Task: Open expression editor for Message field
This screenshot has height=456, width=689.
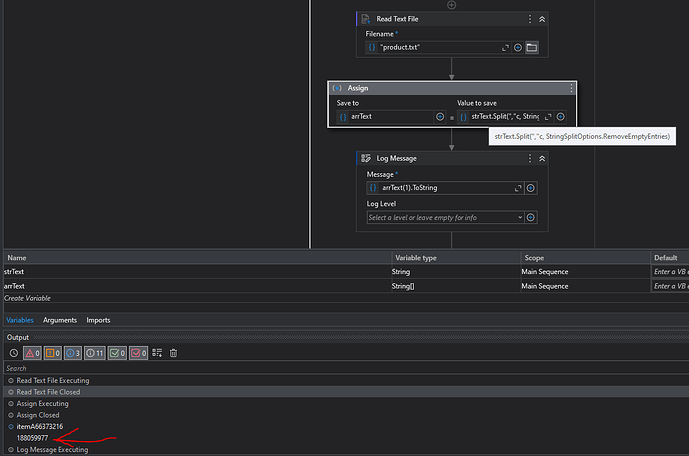Action: [x=518, y=188]
